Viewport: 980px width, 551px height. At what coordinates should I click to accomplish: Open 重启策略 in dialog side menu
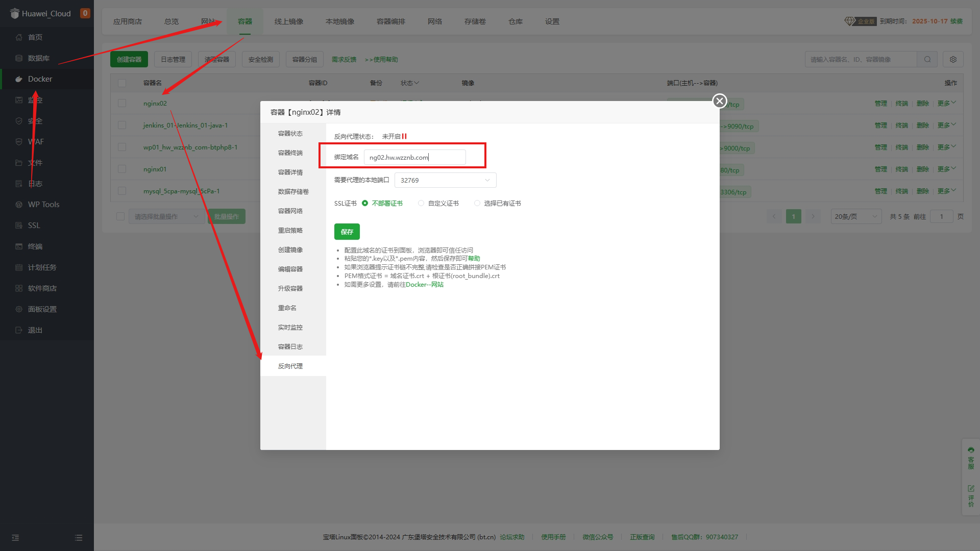[290, 231]
